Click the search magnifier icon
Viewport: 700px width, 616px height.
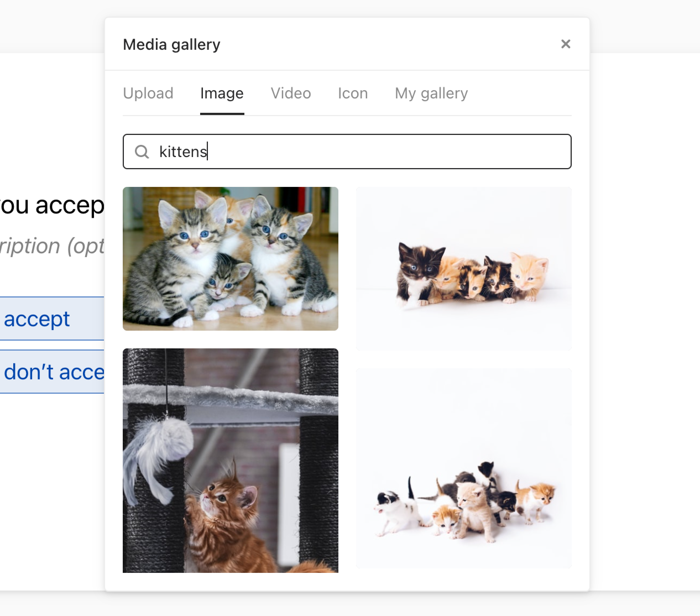(x=142, y=152)
